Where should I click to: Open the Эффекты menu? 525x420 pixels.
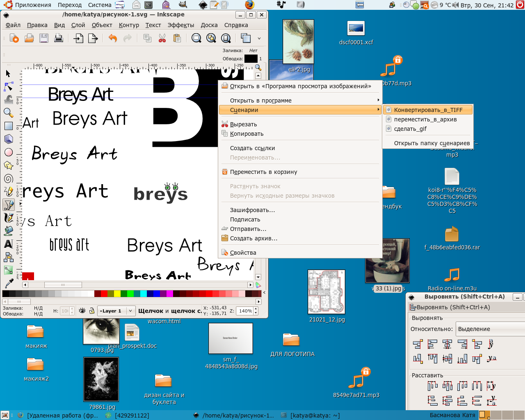[x=180, y=25]
